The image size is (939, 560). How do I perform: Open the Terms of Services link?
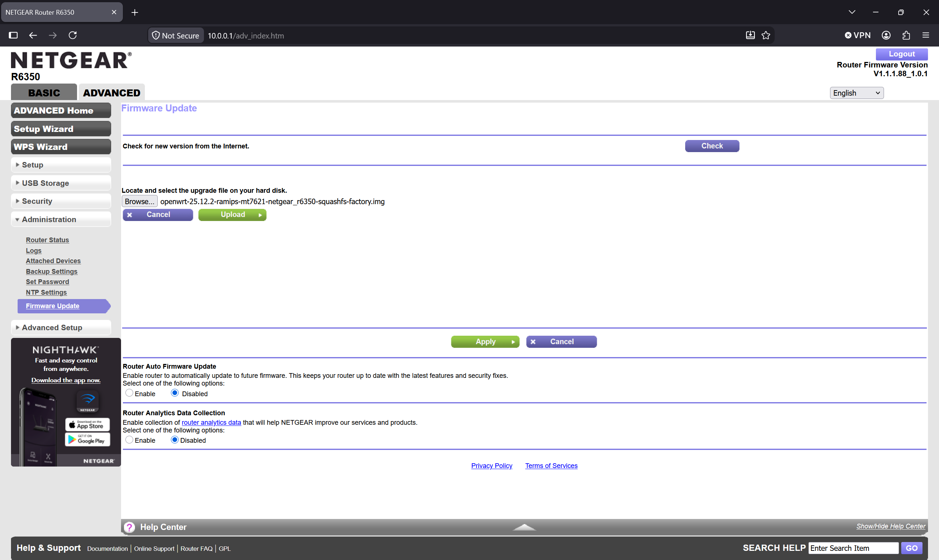coord(551,466)
